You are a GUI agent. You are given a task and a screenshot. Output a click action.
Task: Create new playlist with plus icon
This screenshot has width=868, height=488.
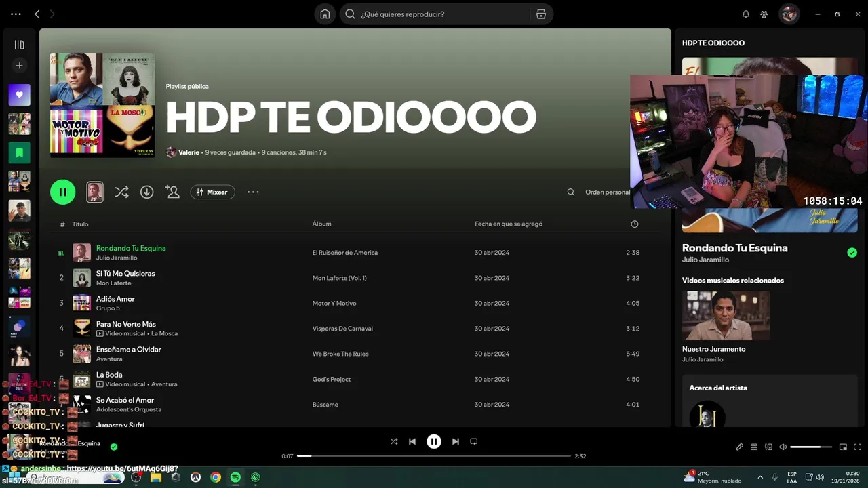pyautogui.click(x=19, y=66)
